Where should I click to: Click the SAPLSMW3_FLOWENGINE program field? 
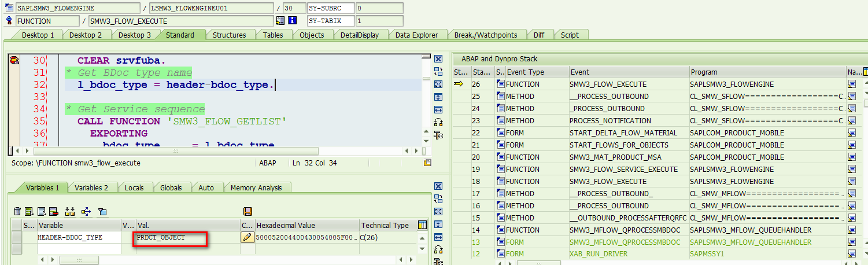78,8
